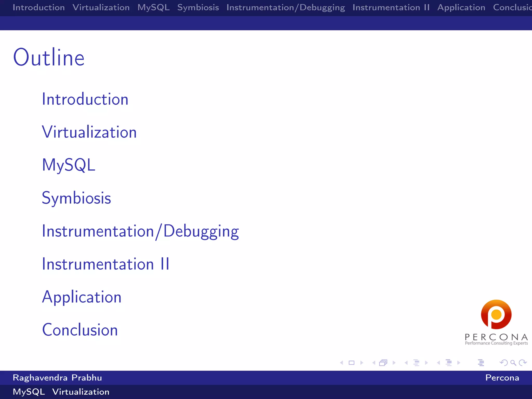Screen dimensions: 532x399
Task: Click the stacked frames navigation icon
Action: click(383, 363)
